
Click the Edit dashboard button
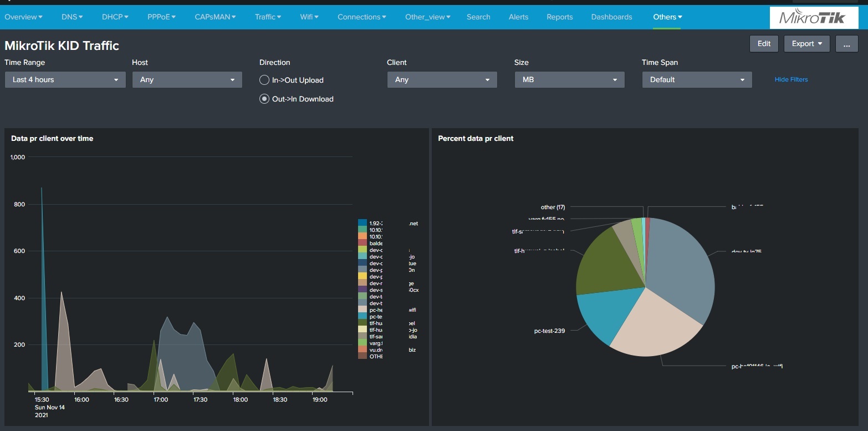pyautogui.click(x=764, y=44)
